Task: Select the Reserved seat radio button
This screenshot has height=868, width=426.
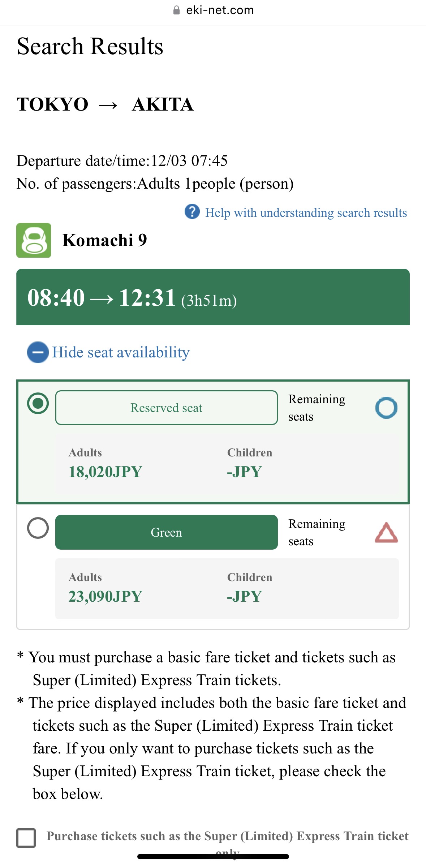Action: [38, 403]
